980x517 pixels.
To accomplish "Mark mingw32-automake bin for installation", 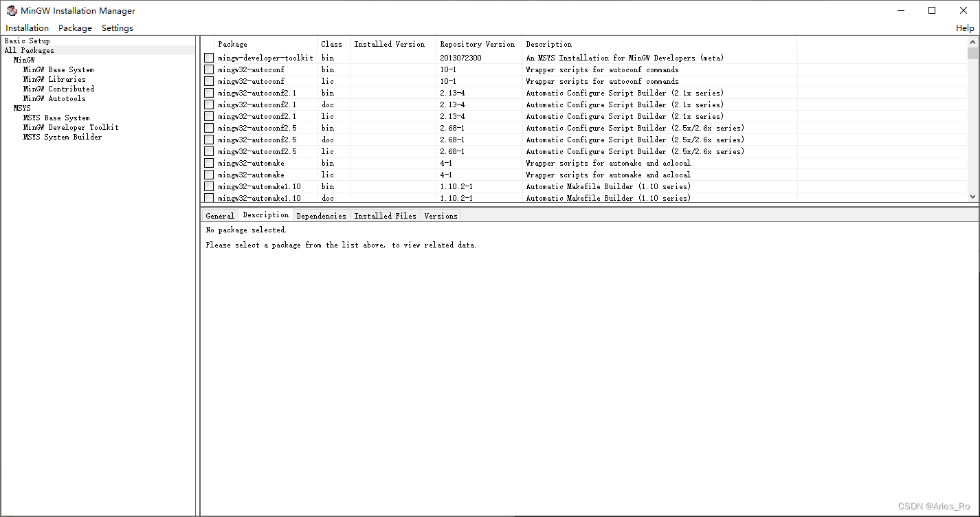I will pyautogui.click(x=208, y=163).
